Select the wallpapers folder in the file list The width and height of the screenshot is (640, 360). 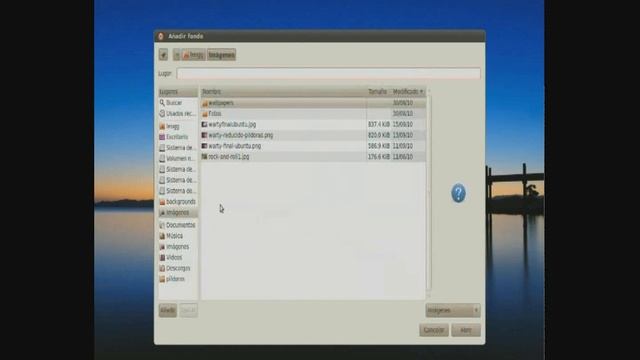(x=313, y=103)
